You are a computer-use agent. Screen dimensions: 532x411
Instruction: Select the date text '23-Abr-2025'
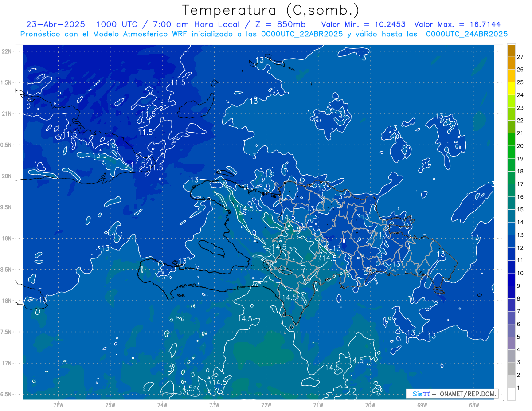[x=55, y=24]
